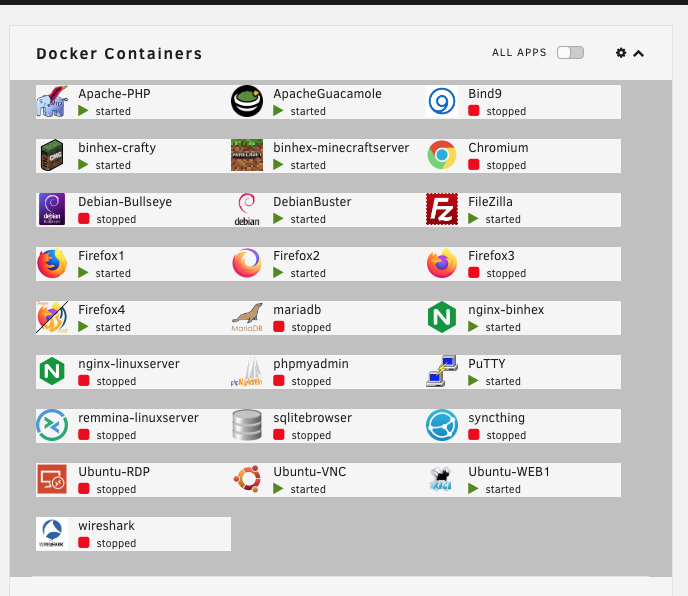
Task: Click the ApacheGuacamole container name
Action: (327, 94)
